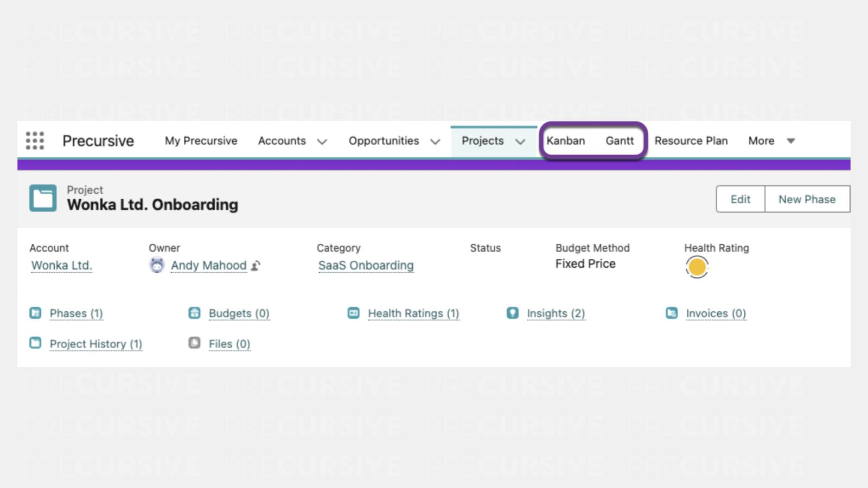The height and width of the screenshot is (488, 868).
Task: Click Andy Mahood's owner avatar icon
Action: 157,265
